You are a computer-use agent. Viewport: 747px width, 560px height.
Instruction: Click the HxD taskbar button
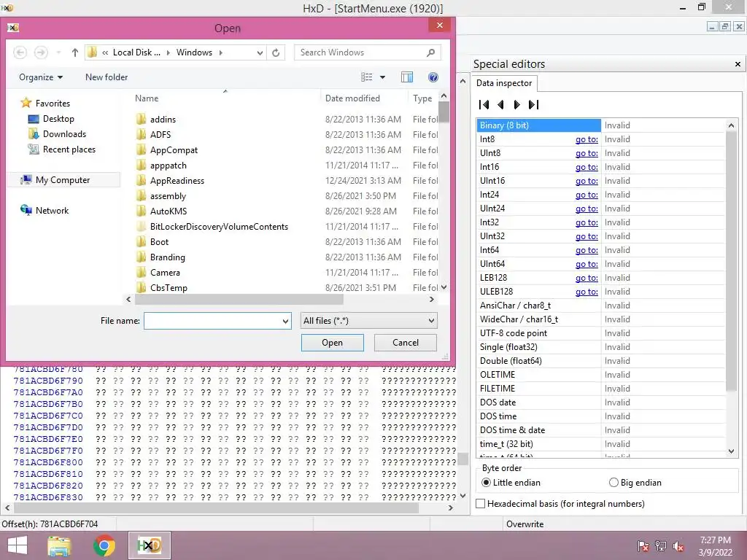click(149, 545)
